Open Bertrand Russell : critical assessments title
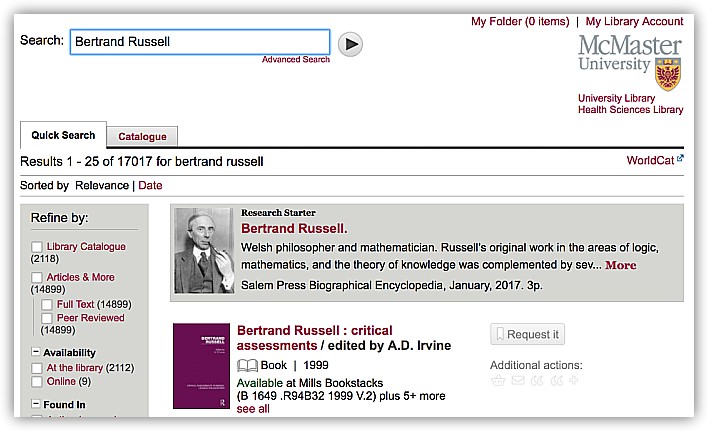708x431 pixels. (x=315, y=338)
